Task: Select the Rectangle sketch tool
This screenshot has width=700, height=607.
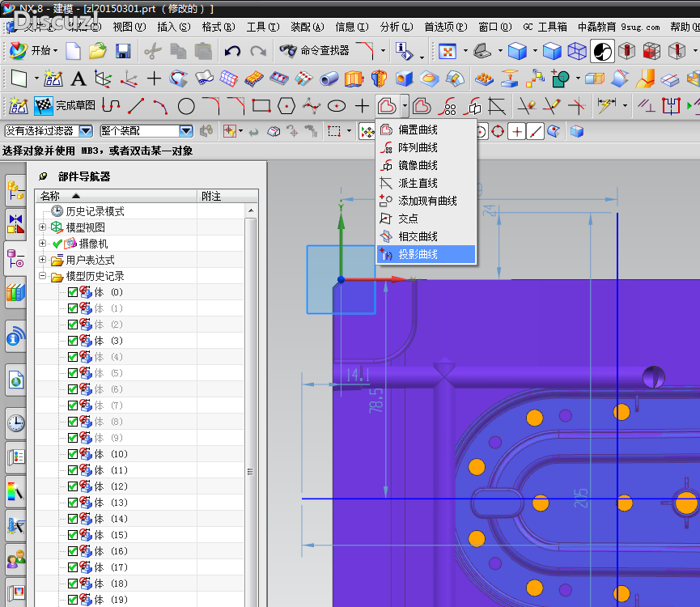Action: pos(261,106)
